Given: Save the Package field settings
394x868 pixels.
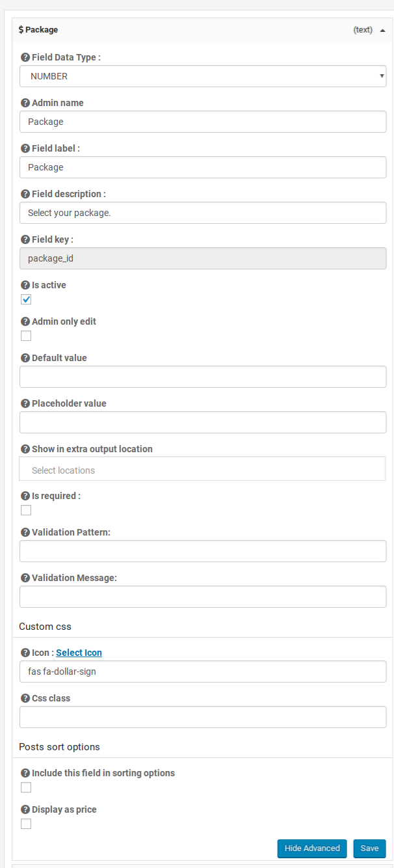Looking at the screenshot, I should click(x=370, y=848).
